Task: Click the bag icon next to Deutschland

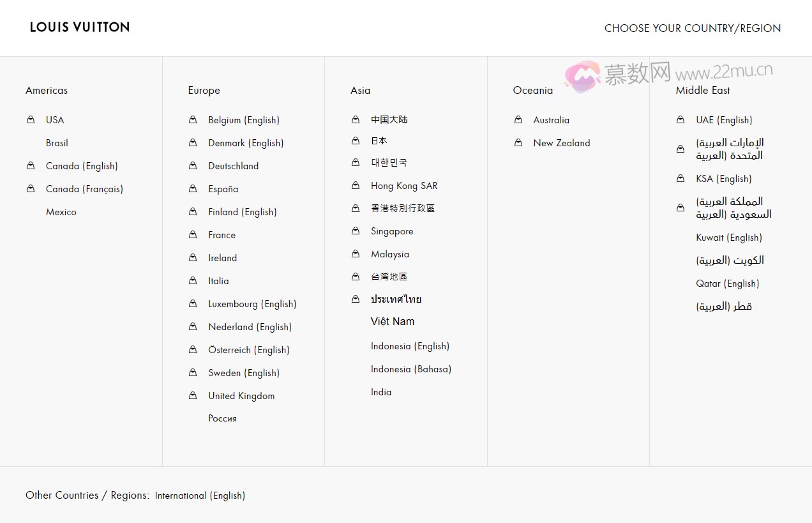Action: [193, 166]
